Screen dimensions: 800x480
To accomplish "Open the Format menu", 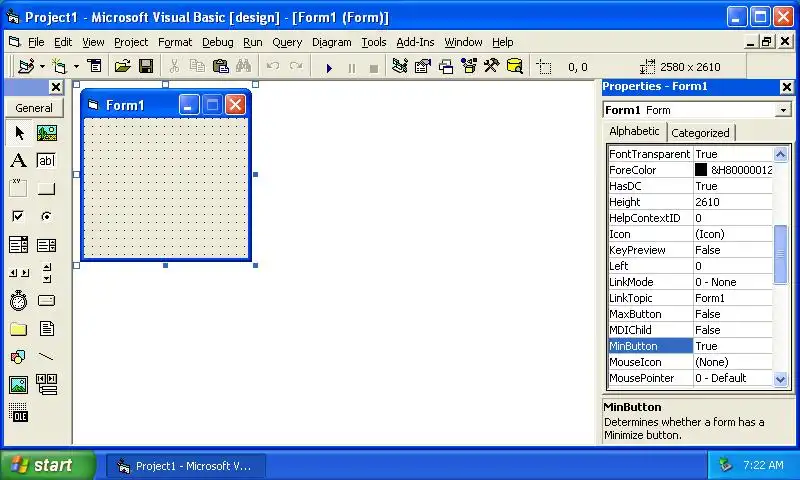I will click(x=175, y=42).
